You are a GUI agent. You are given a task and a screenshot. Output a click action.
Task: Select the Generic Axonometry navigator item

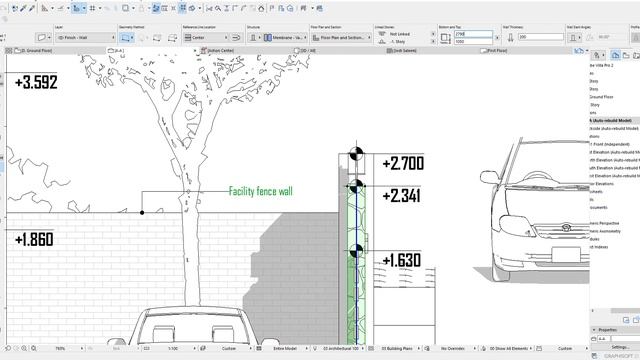(x=606, y=231)
